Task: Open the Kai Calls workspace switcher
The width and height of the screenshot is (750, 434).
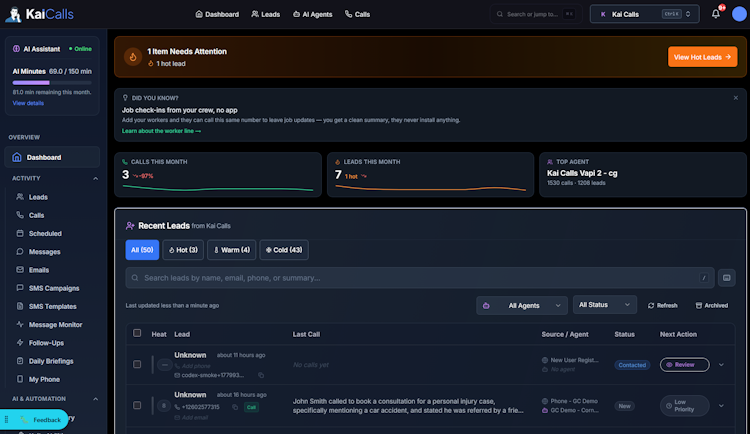Action: click(644, 14)
